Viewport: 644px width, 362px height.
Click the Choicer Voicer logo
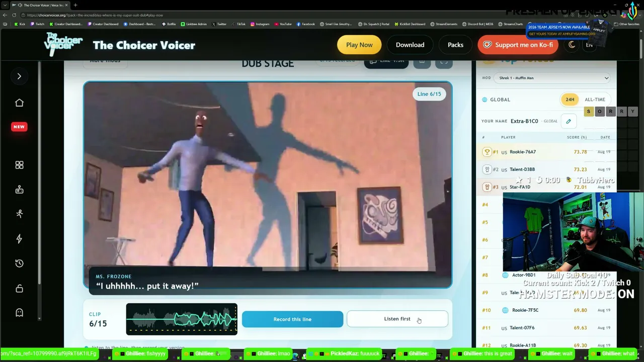pyautogui.click(x=63, y=45)
